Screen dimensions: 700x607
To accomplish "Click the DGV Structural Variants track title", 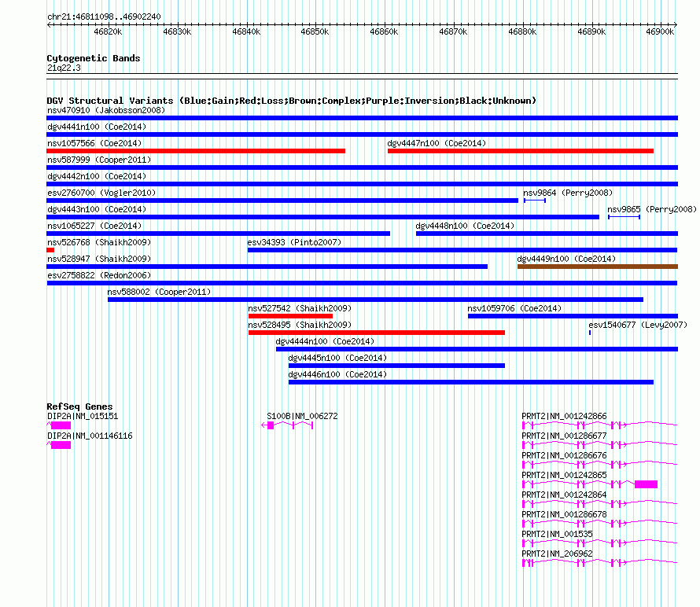I will point(292,101).
